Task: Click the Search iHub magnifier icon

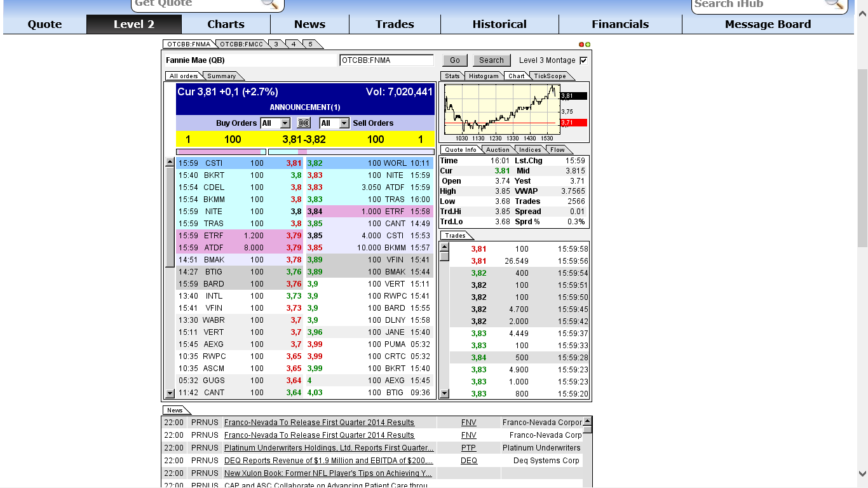Action: 834,4
